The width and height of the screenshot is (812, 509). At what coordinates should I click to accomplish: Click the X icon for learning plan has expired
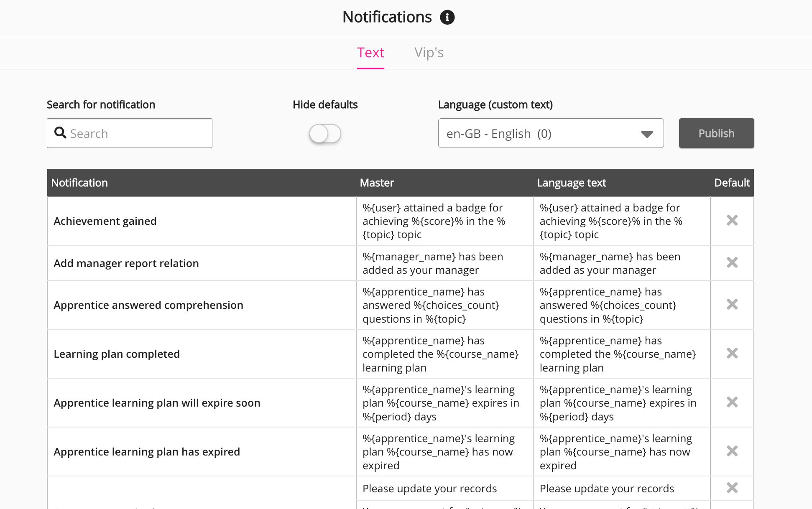tap(732, 451)
